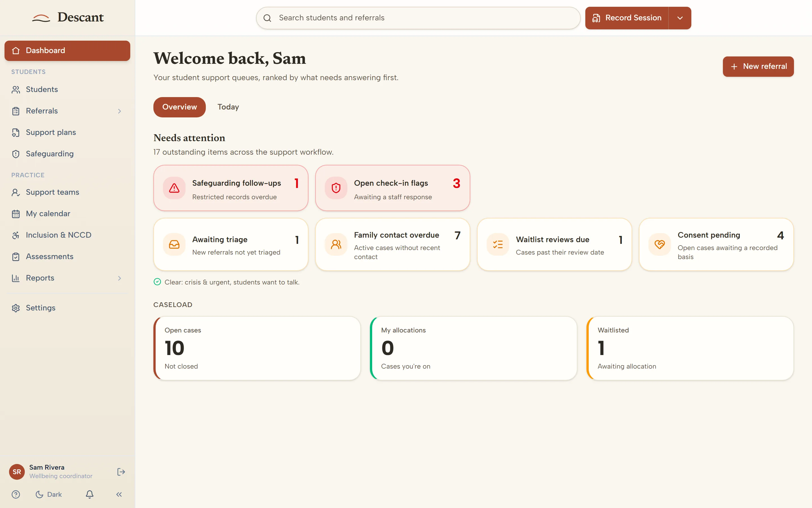Open Dashboard in the sidebar
This screenshot has height=508, width=812.
[x=67, y=51]
